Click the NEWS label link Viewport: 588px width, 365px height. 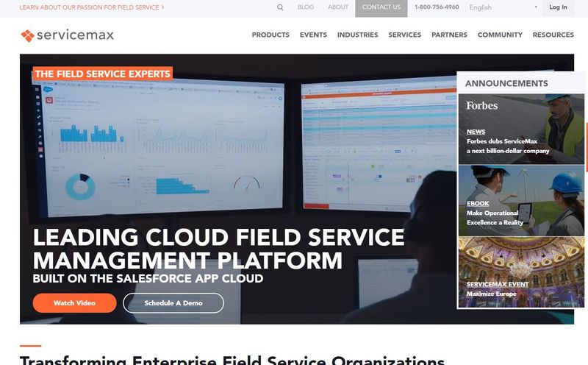[476, 132]
